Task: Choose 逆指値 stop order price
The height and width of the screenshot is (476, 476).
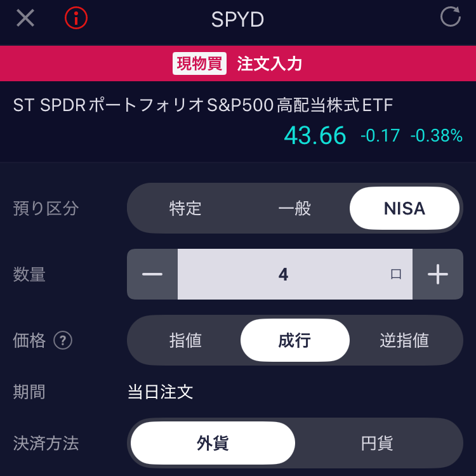Action: tap(404, 340)
